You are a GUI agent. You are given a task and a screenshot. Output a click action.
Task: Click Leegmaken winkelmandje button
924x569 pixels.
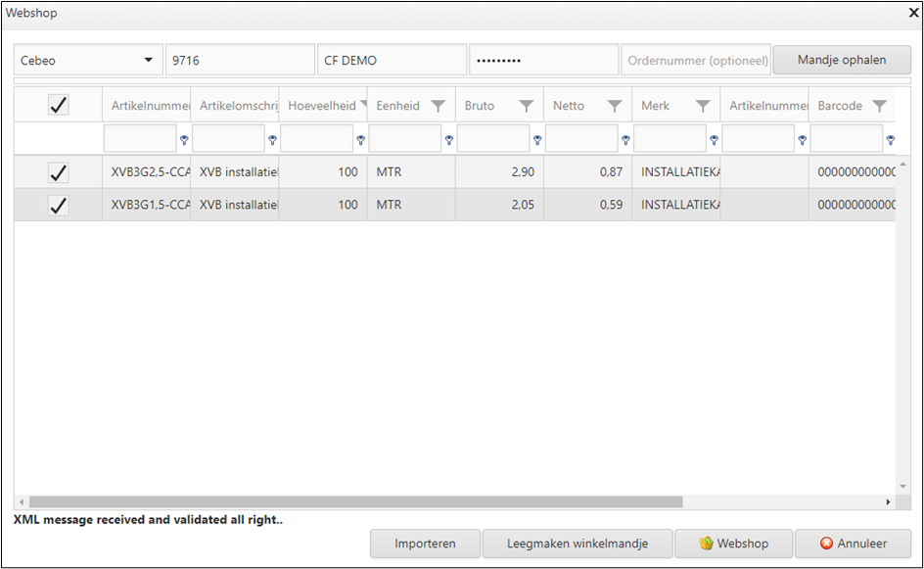(577, 544)
